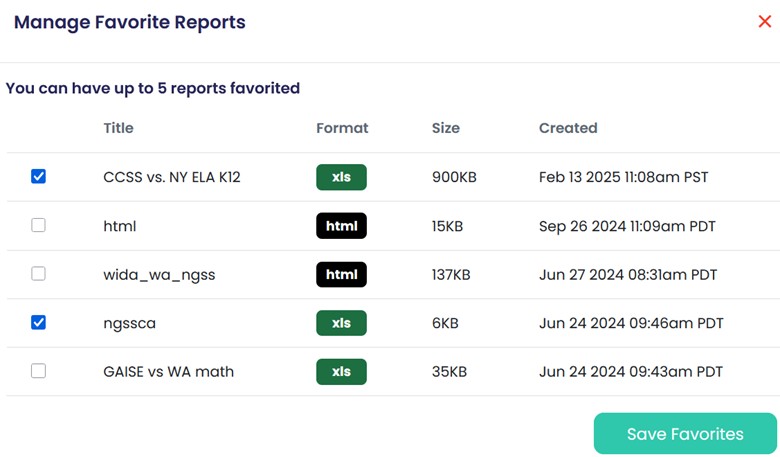Screen dimensions: 780x457
Task: Click the Created column header
Action: tap(567, 128)
